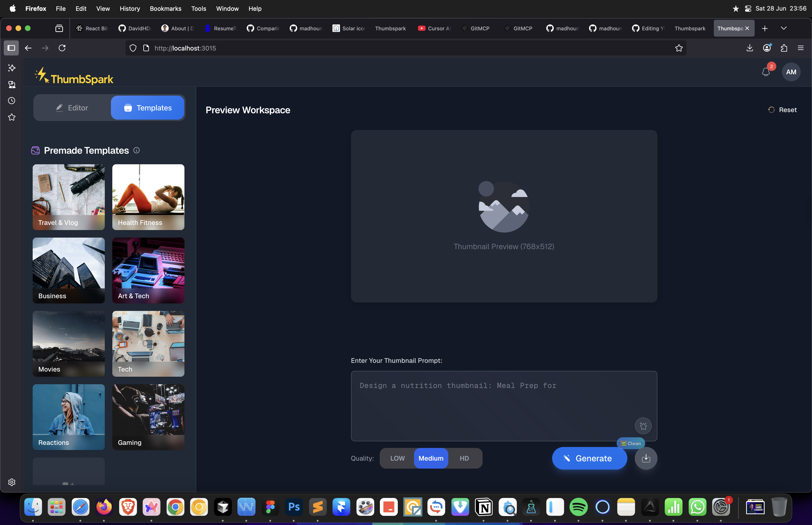This screenshot has height=525, width=812.
Task: Click the download icon next to Generate
Action: pyautogui.click(x=646, y=458)
